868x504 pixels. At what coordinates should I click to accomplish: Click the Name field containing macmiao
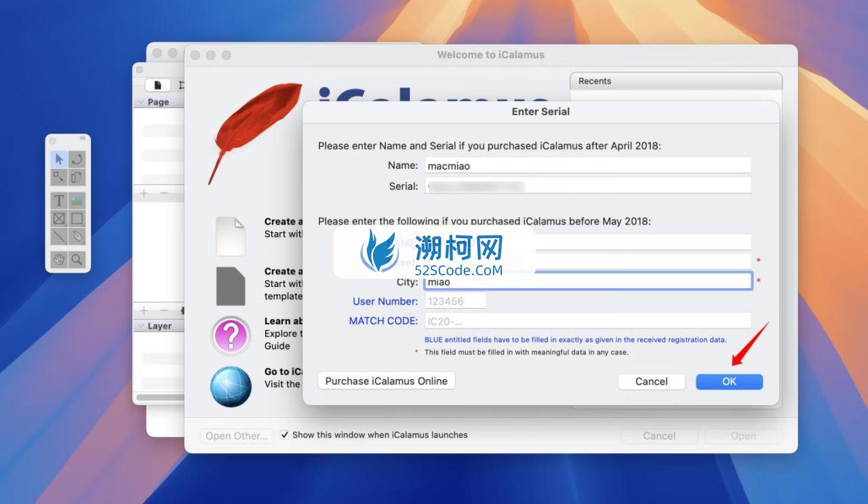(x=588, y=165)
